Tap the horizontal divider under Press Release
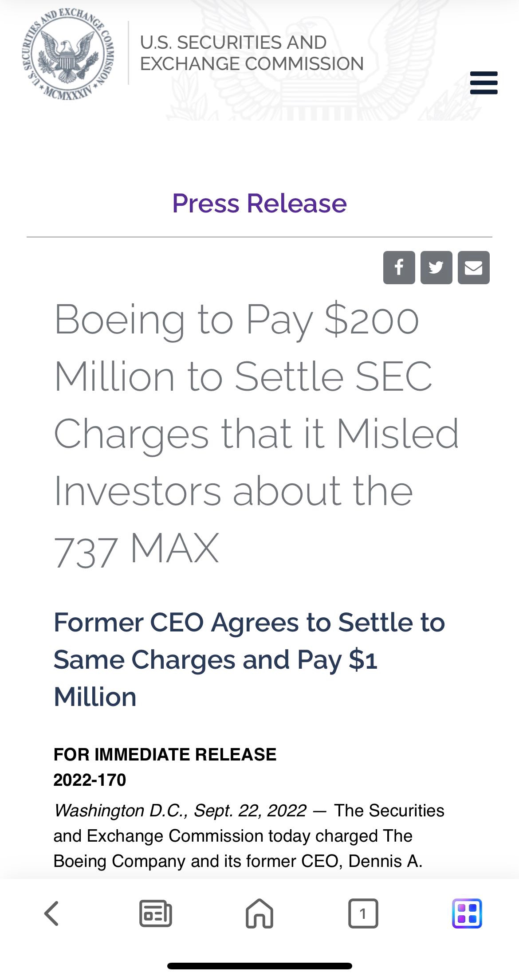This screenshot has width=519, height=980. coord(259,237)
